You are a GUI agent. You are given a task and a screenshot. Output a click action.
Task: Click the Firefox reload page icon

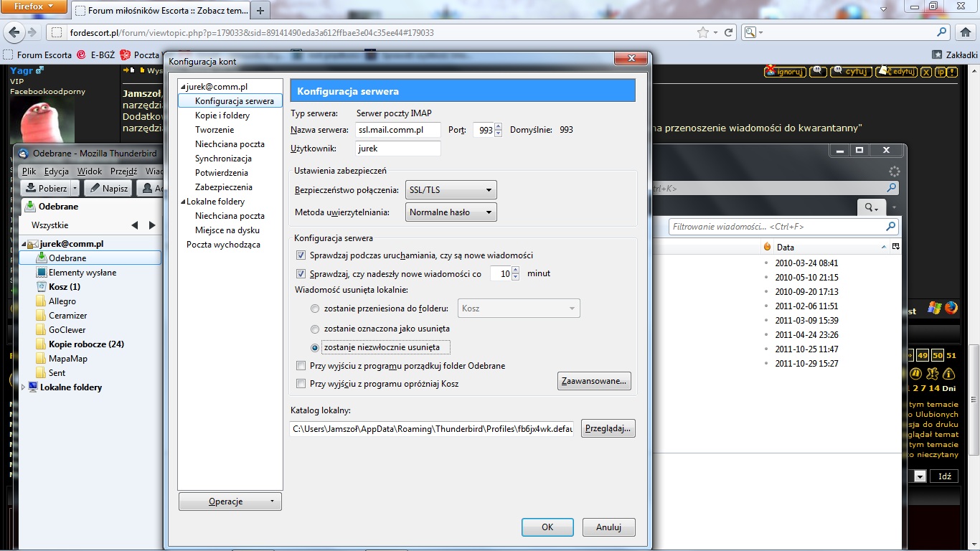coord(728,32)
